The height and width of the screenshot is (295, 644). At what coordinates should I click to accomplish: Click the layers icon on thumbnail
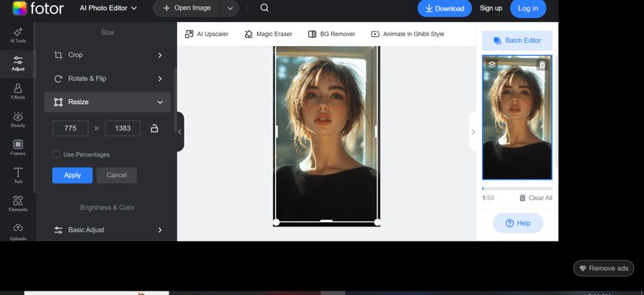pos(492,65)
